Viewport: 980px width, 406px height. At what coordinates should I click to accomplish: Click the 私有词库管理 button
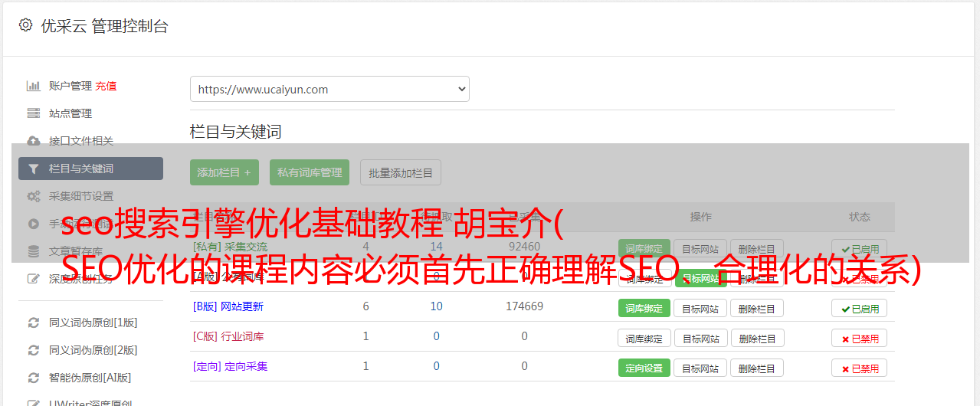310,172
